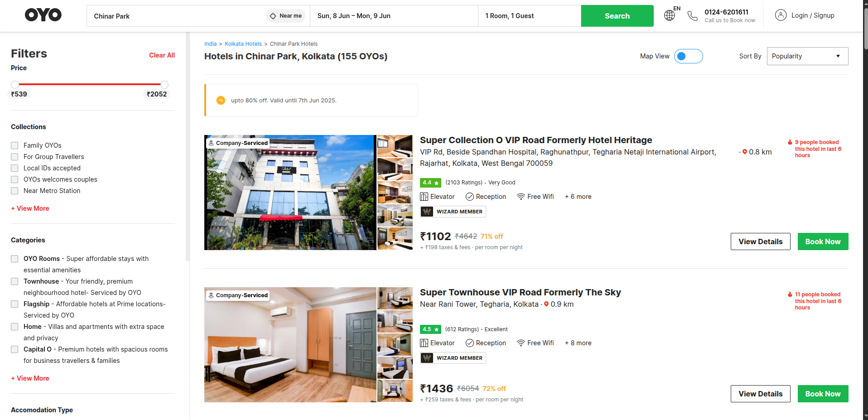Screen dimensions: 868x420
Task: Click the user profile icon
Action: (x=781, y=15)
